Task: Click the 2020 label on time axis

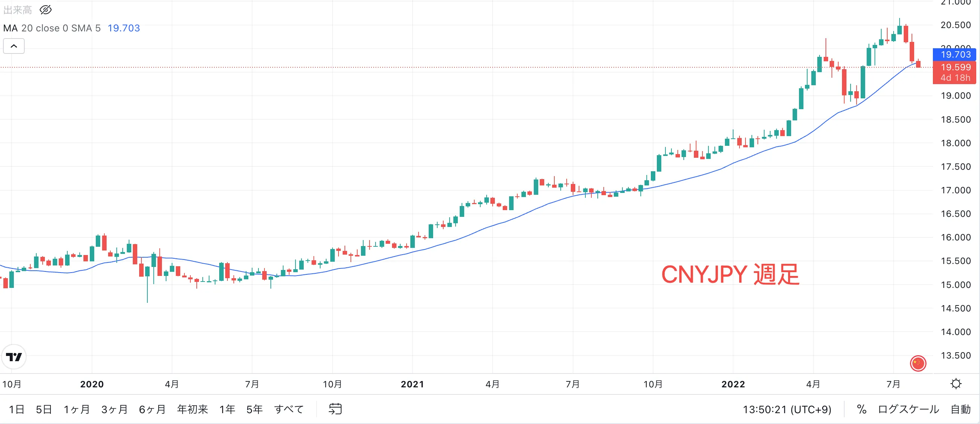Action: [92, 384]
